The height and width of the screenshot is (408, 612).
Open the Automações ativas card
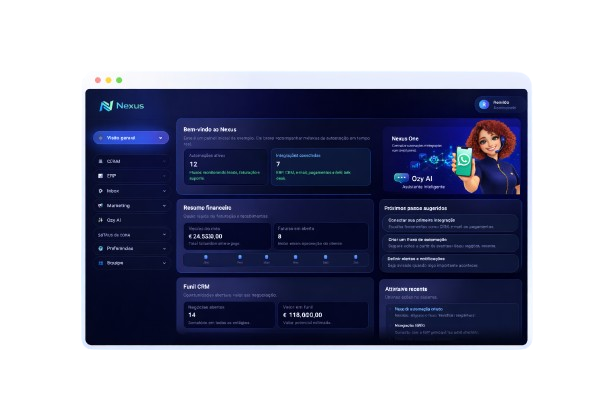226,167
